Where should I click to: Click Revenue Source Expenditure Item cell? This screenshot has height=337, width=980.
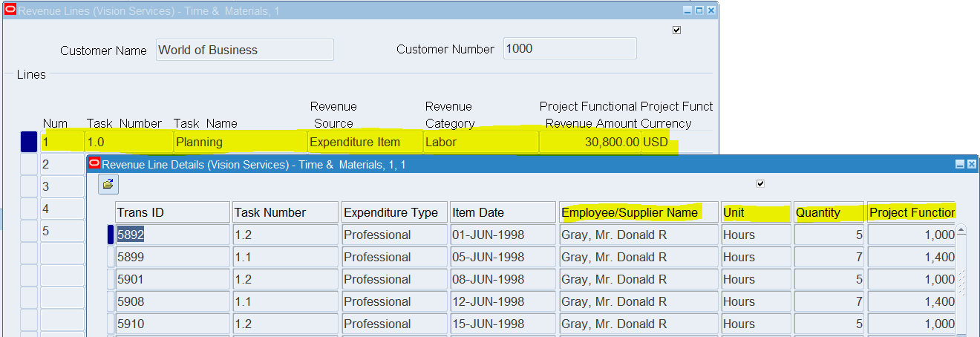coord(365,142)
